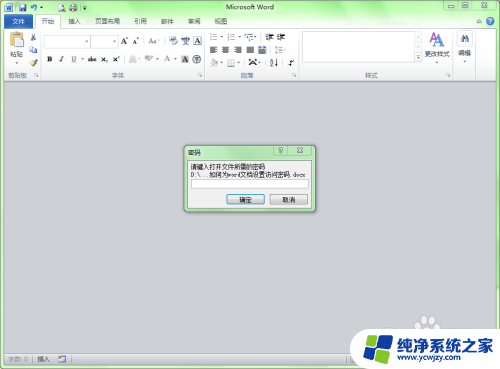Click help question mark in password dialog
Screen dimensions: 500x369
coord(280,150)
